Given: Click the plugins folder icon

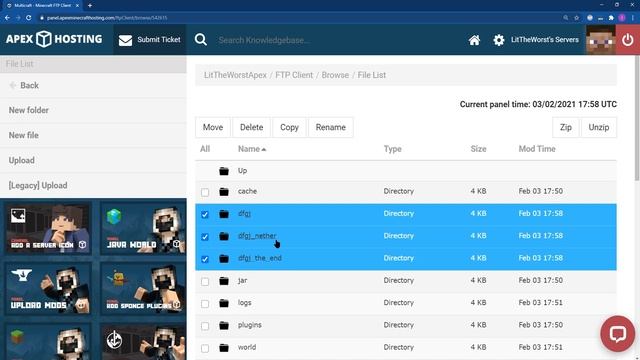Looking at the screenshot, I should click(x=224, y=325).
